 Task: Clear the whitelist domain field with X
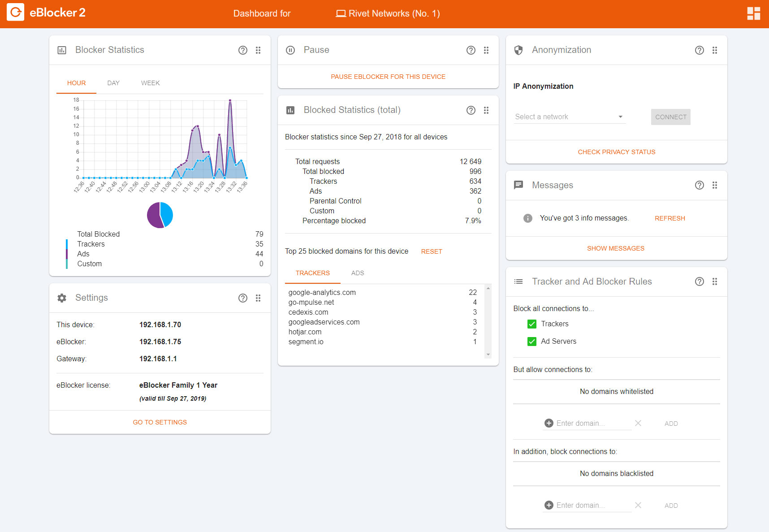click(638, 423)
